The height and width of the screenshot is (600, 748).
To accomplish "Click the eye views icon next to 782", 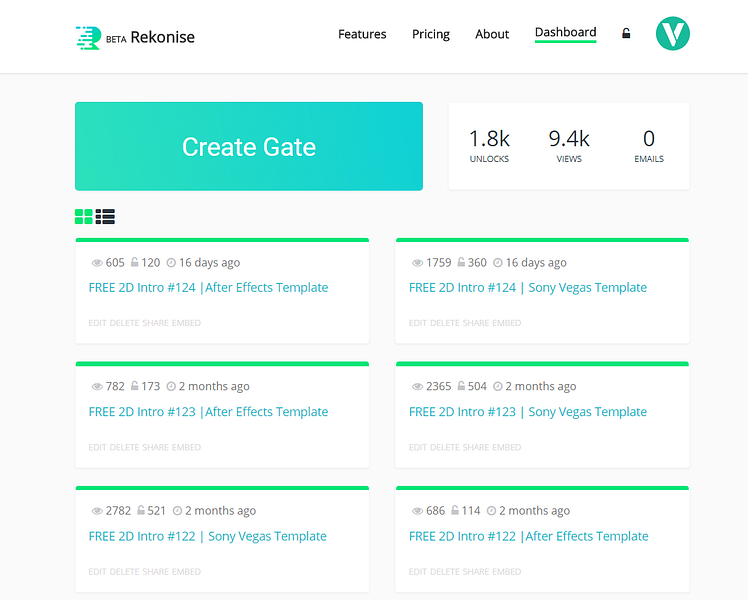I will pos(97,386).
